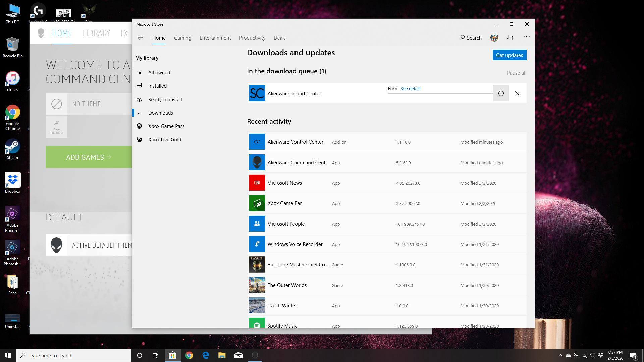Click Pause all downloads
644x362 pixels.
click(516, 73)
